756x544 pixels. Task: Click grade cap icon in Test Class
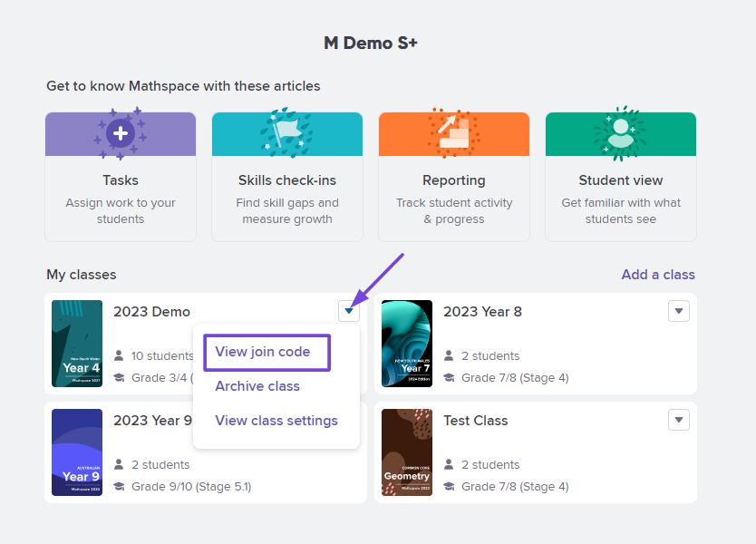tap(449, 486)
